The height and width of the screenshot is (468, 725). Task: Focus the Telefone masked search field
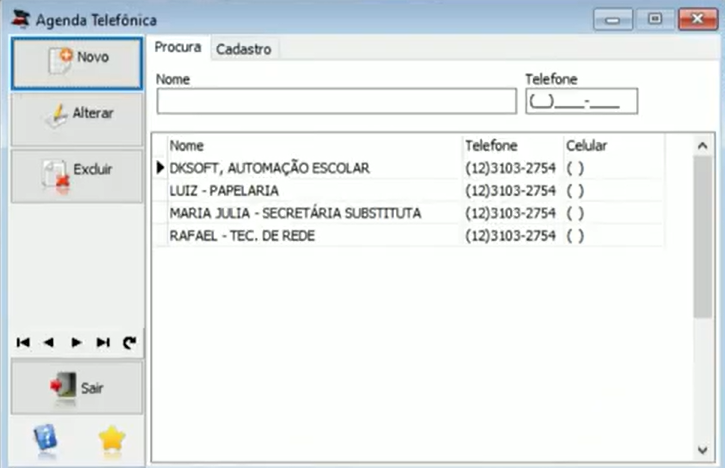pyautogui.click(x=582, y=101)
